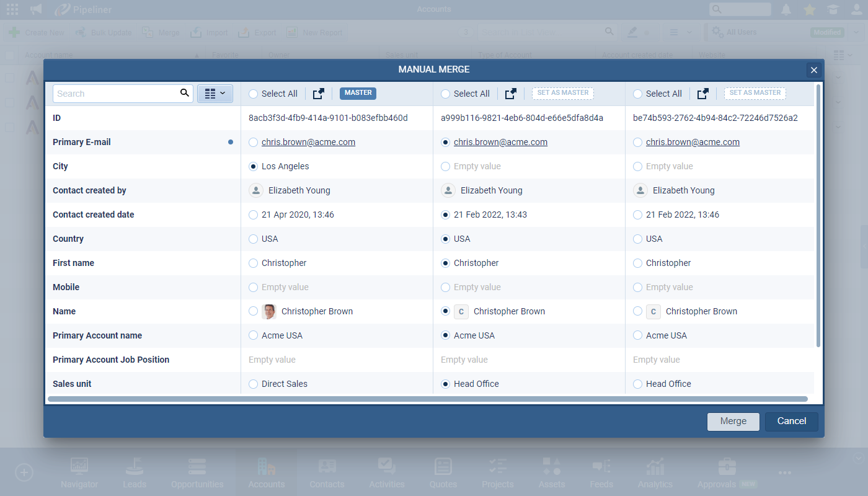Click the favorites star icon in the header
The image size is (868, 496).
point(809,9)
